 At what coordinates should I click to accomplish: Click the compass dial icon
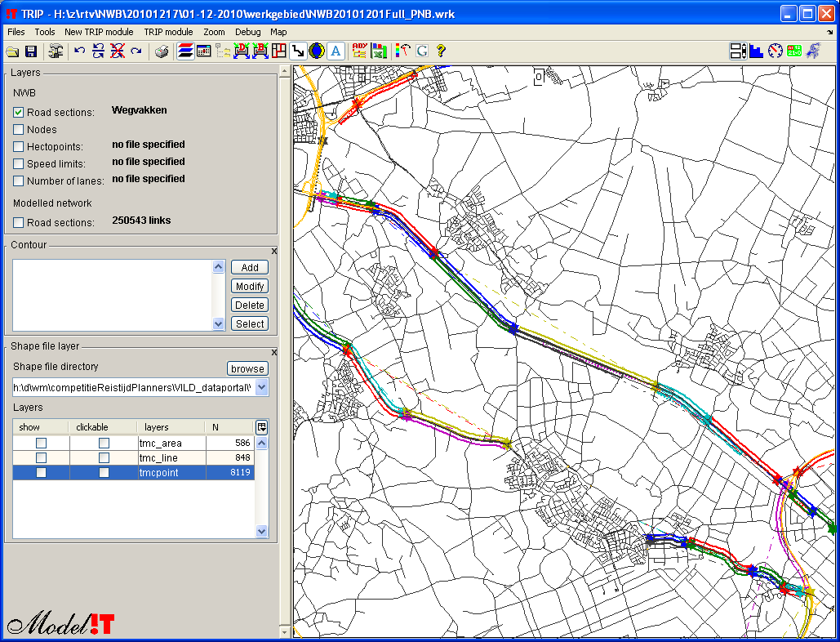(x=776, y=51)
